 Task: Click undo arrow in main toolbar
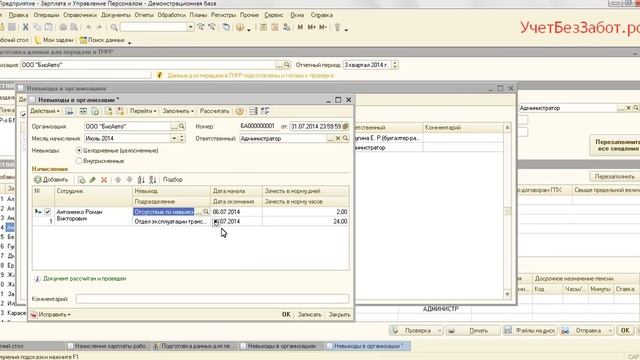(x=89, y=27)
